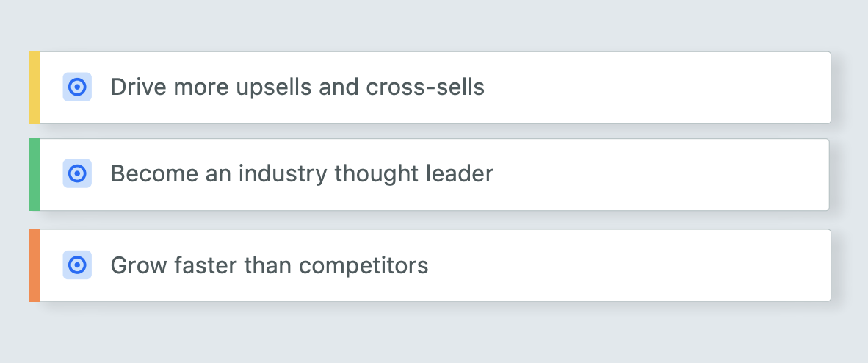Click the target icon beside Drive more upsells
This screenshot has height=363, width=868.
pos(77,87)
